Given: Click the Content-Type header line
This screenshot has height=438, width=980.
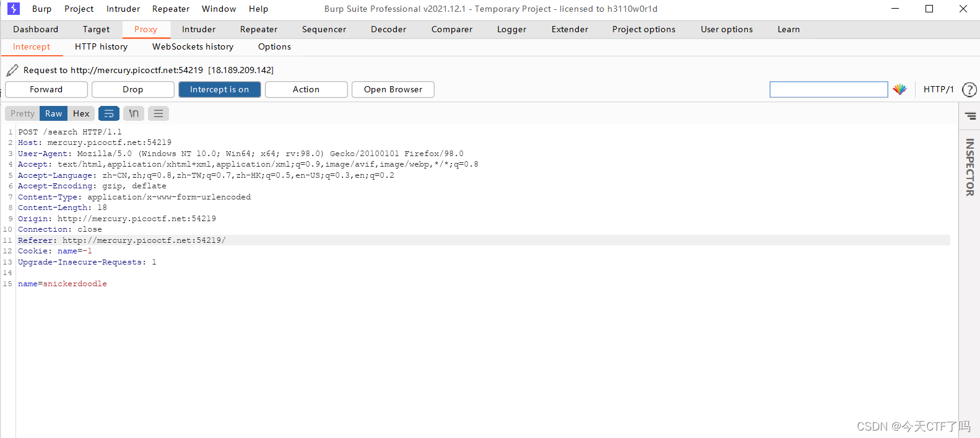Looking at the screenshot, I should (x=134, y=197).
